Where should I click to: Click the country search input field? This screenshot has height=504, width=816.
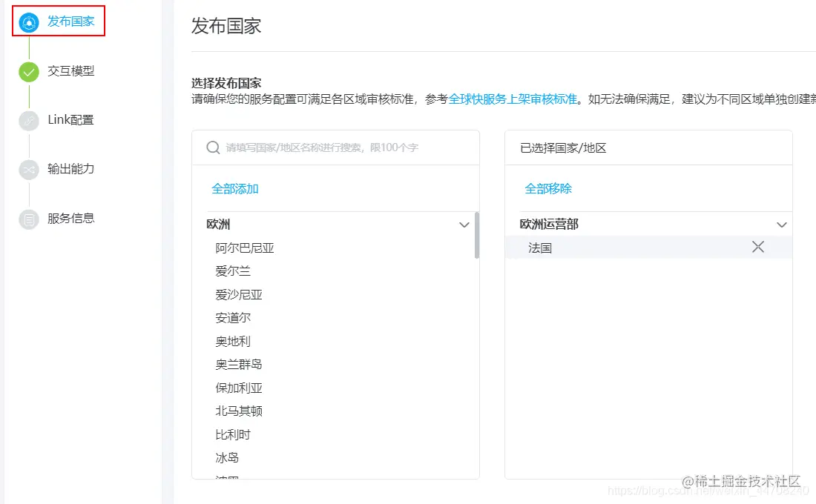point(334,147)
